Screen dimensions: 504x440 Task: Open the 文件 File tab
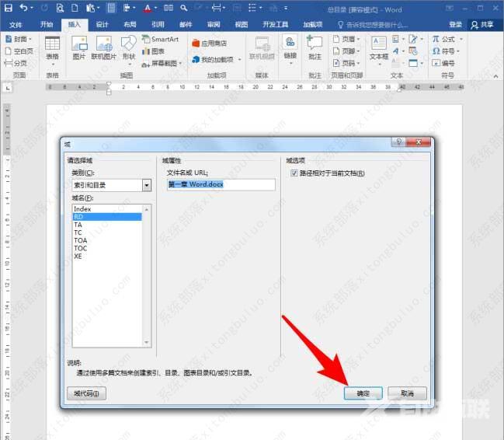tap(16, 24)
